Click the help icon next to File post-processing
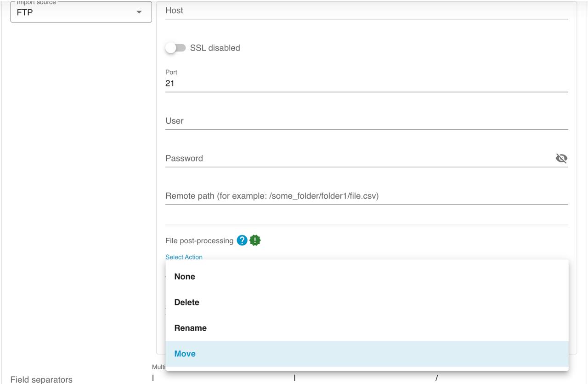588x384 pixels. click(x=242, y=240)
